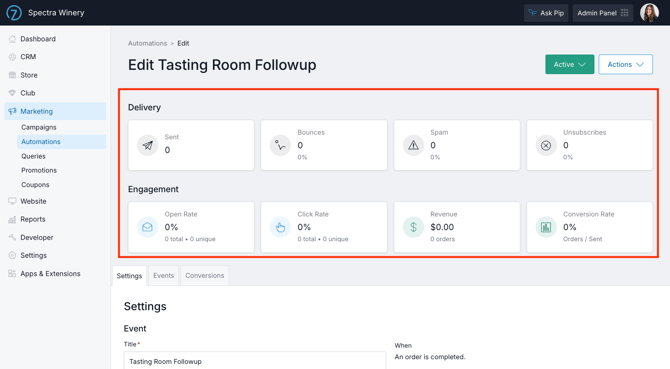The image size is (670, 369).
Task: Click the Spam warning triangle icon
Action: (x=413, y=145)
